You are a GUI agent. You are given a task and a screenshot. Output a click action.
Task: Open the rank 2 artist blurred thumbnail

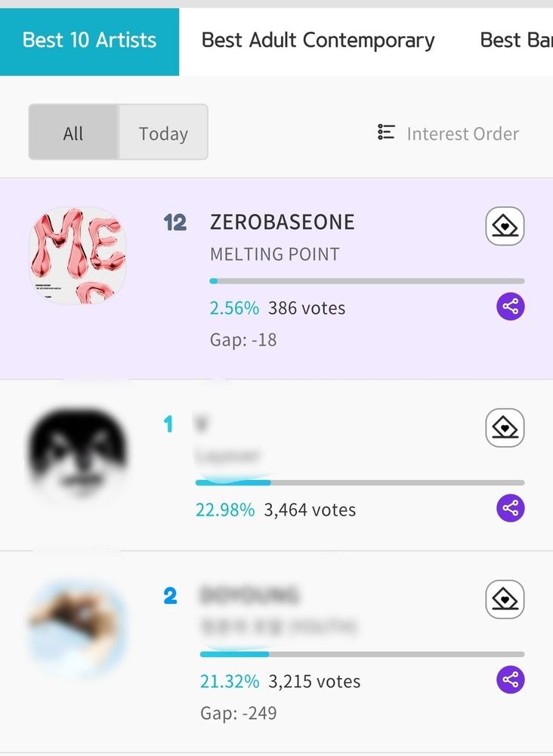78,627
